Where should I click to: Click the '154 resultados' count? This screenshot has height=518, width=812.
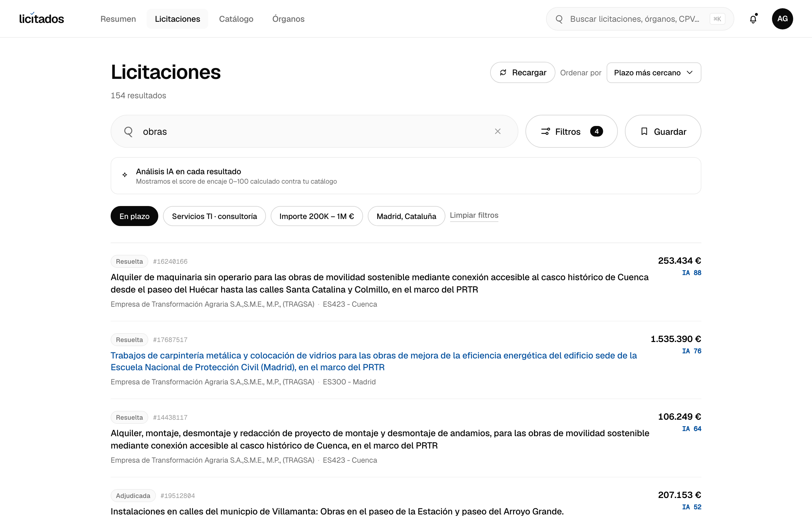[138, 95]
